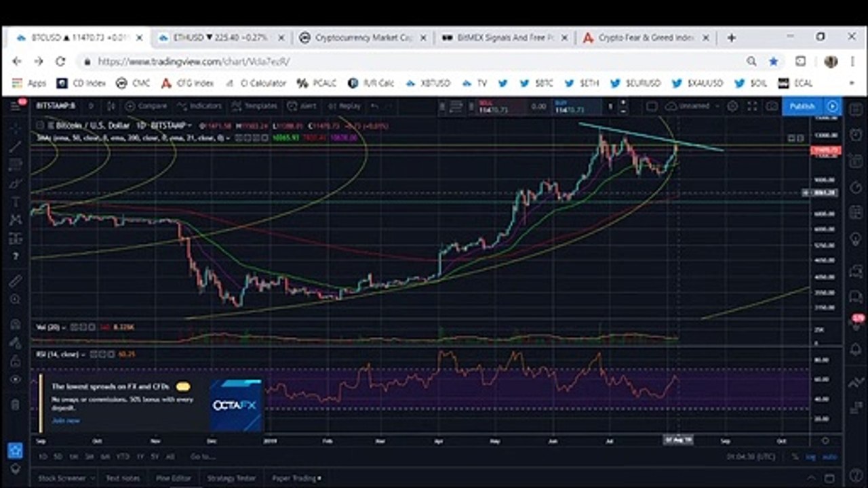868x488 pixels.
Task: Toggle the log scale
Action: 810,457
